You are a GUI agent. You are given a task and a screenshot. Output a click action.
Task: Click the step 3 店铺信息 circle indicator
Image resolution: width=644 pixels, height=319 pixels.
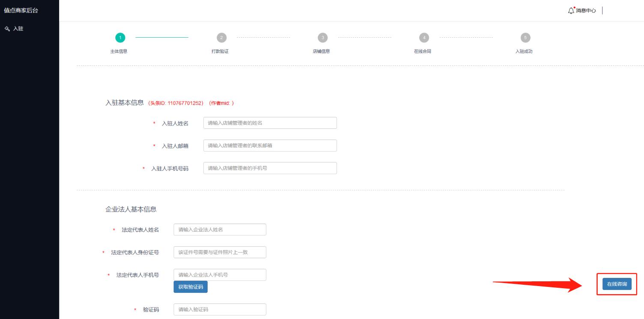point(322,38)
